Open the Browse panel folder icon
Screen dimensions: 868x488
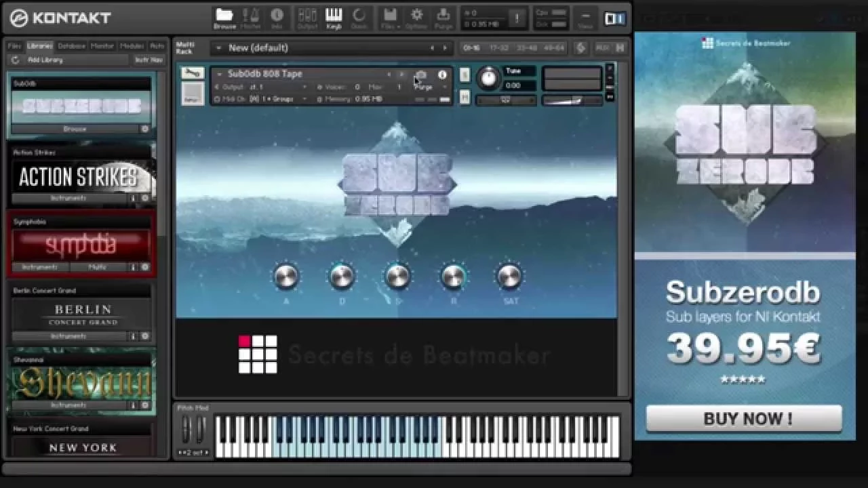pos(224,18)
